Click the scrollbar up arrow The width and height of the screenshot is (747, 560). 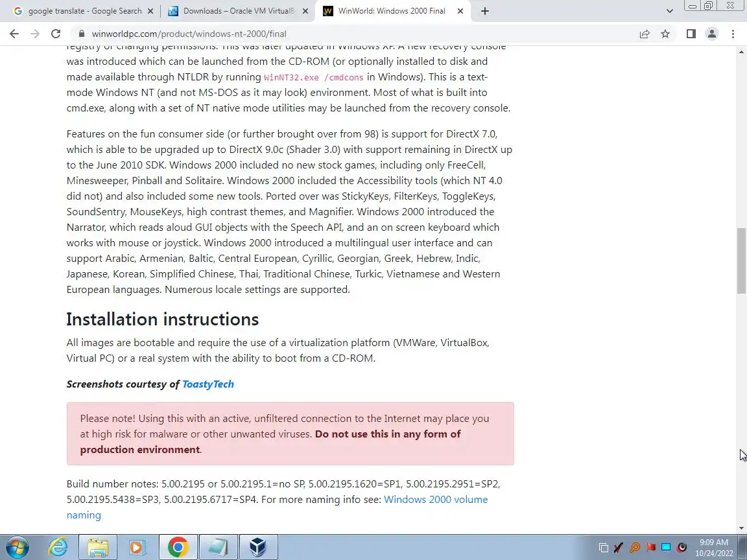point(742,51)
